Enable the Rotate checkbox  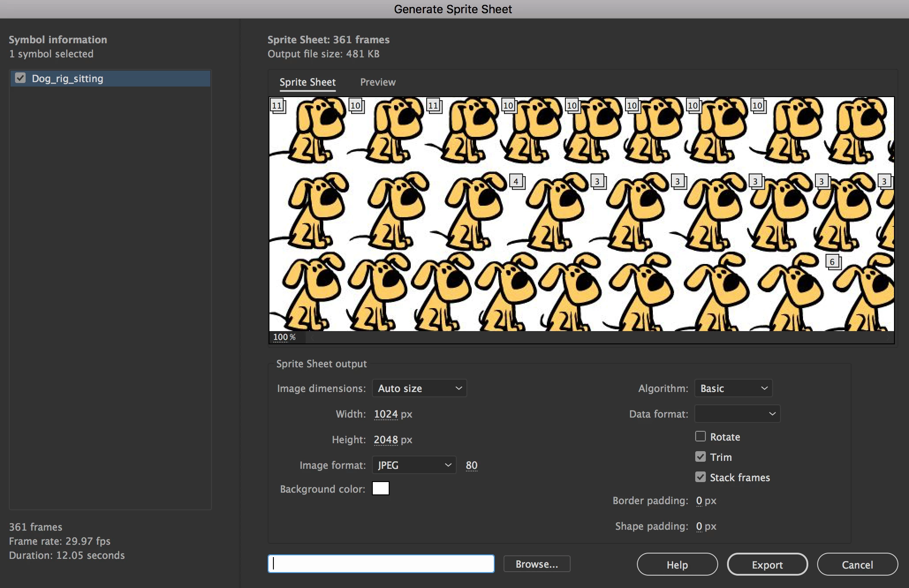700,437
